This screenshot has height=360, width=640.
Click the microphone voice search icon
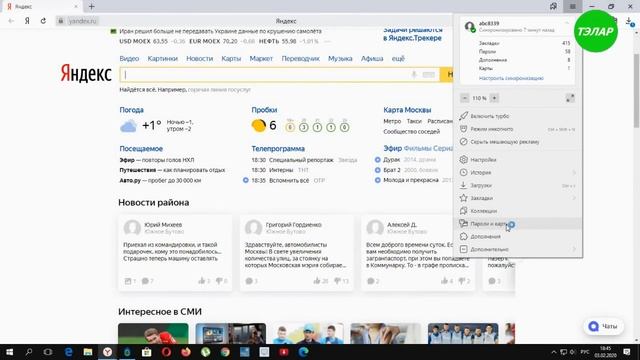pos(414,75)
